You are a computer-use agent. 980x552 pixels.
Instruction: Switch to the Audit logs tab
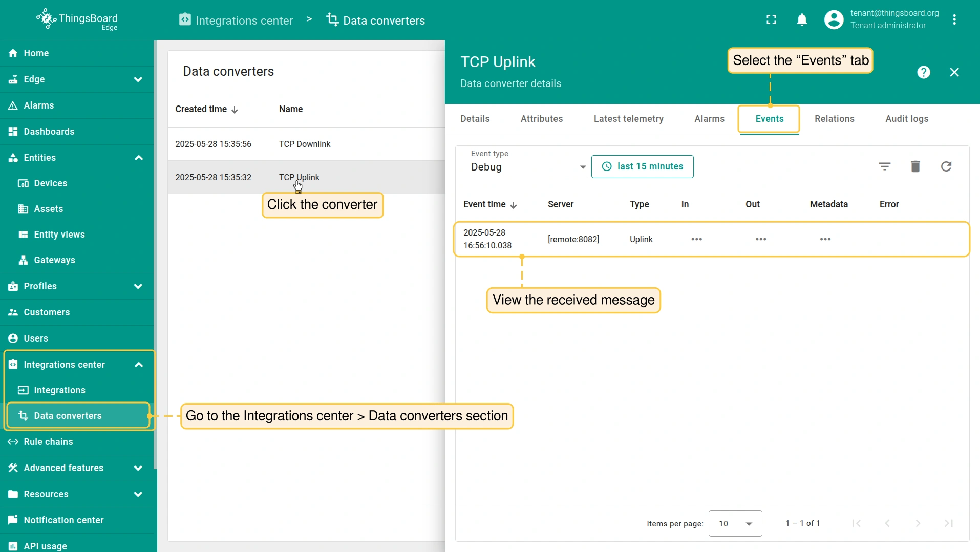pyautogui.click(x=906, y=119)
